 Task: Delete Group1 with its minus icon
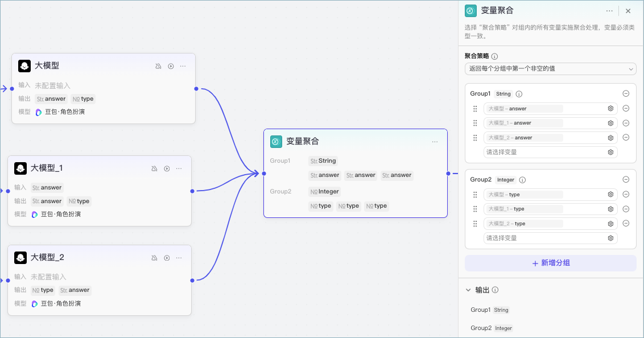(x=626, y=94)
